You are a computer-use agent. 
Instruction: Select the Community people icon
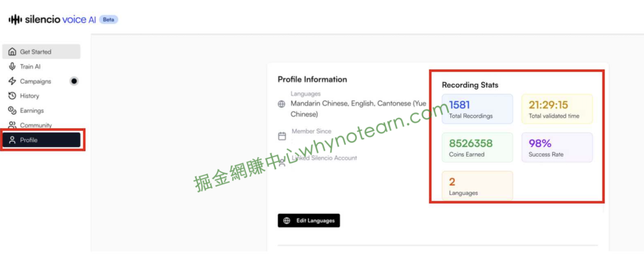tap(13, 125)
